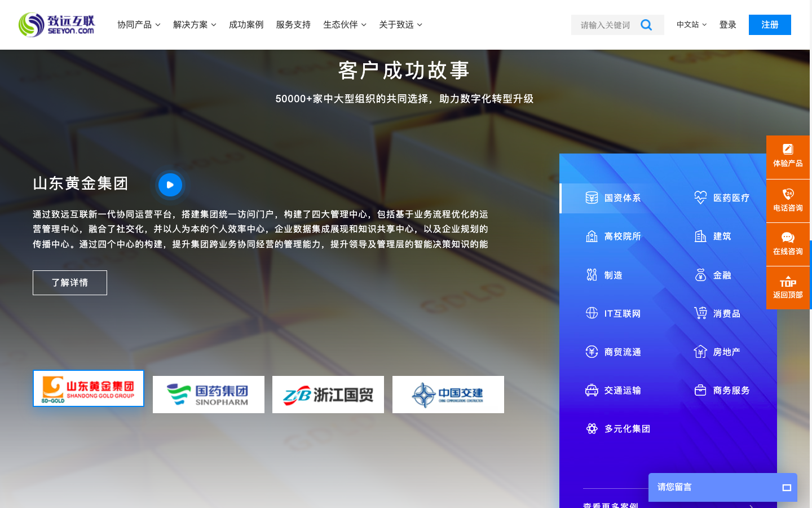
Task: Click the 注册 register button
Action: (x=770, y=25)
